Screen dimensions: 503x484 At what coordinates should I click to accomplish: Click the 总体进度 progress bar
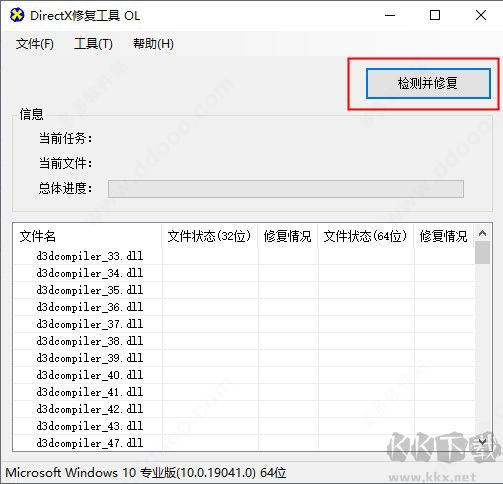coord(286,189)
